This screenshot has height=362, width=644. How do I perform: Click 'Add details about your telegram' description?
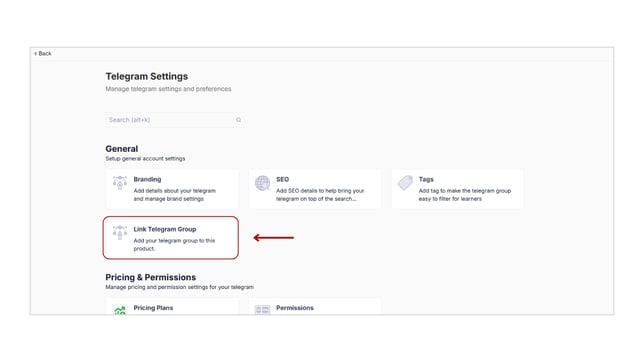pyautogui.click(x=175, y=195)
